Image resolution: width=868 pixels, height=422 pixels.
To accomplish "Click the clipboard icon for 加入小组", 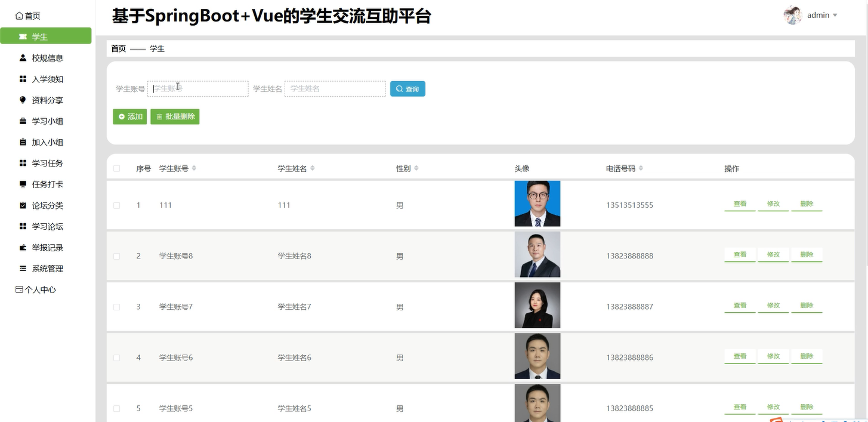I will [x=23, y=142].
